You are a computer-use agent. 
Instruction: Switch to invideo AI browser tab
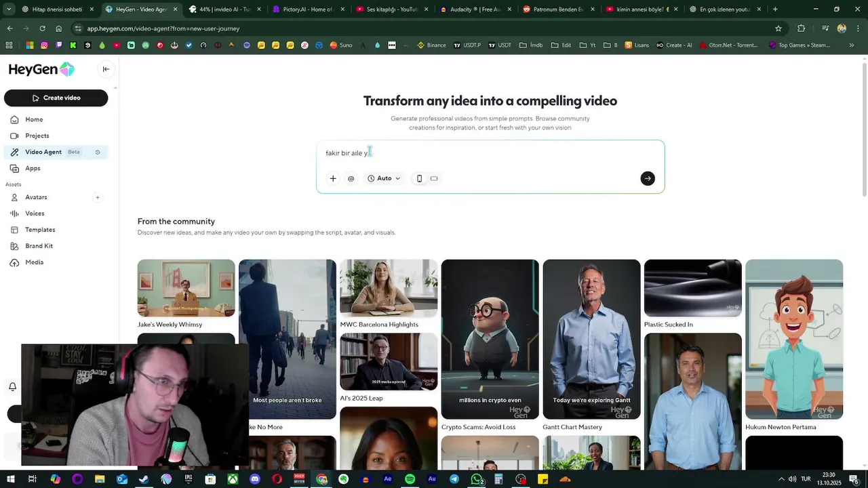click(x=223, y=9)
